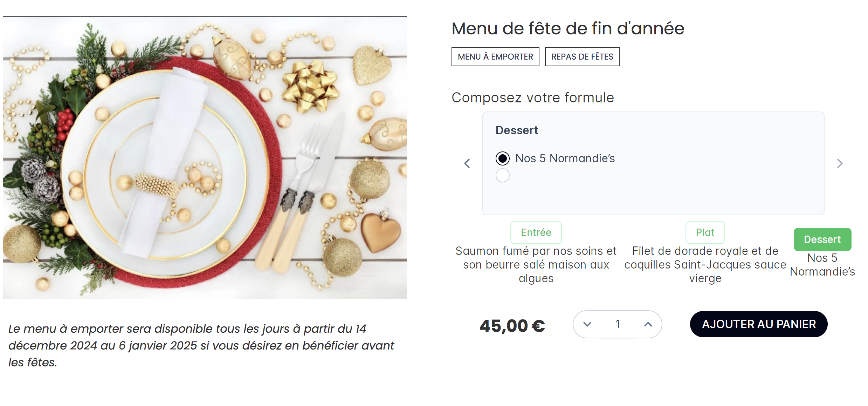The image size is (868, 406).
Task: Increase quantity with the up chevron
Action: pos(648,324)
